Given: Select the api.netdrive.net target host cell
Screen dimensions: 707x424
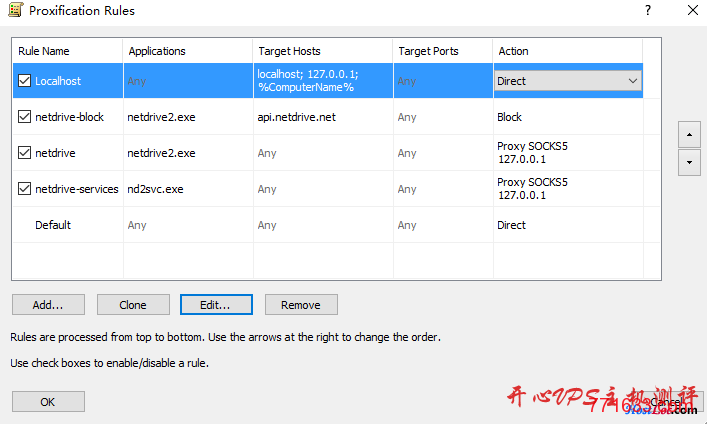Looking at the screenshot, I should pos(296,117).
